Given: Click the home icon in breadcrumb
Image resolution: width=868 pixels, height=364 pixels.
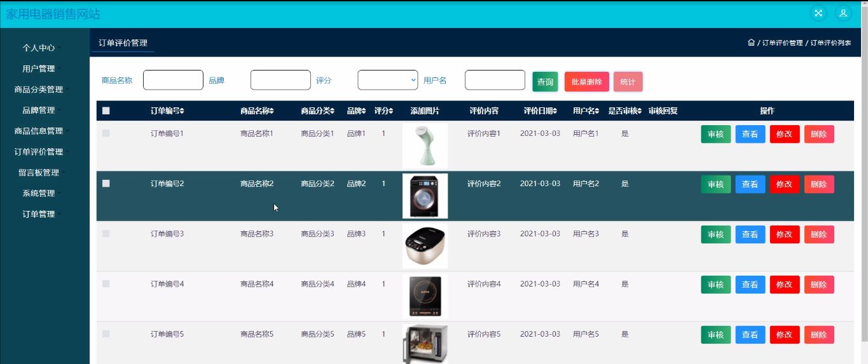Looking at the screenshot, I should (x=751, y=43).
